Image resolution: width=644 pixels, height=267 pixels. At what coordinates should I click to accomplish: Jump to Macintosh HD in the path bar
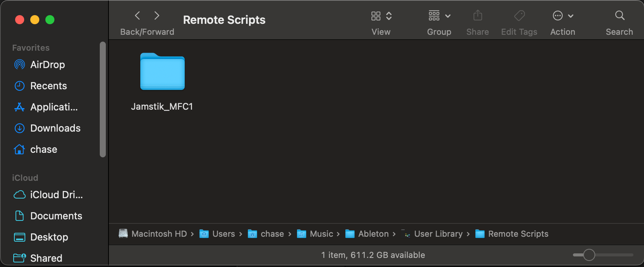coord(159,234)
